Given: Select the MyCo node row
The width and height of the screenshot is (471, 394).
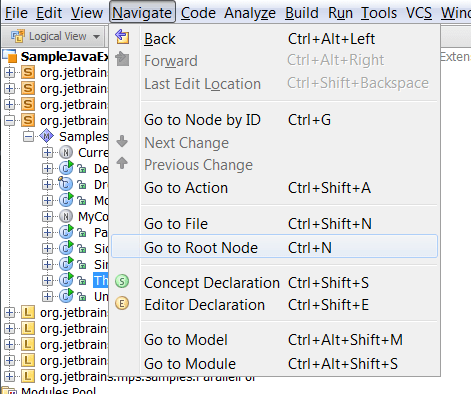Looking at the screenshot, I should click(x=84, y=217).
